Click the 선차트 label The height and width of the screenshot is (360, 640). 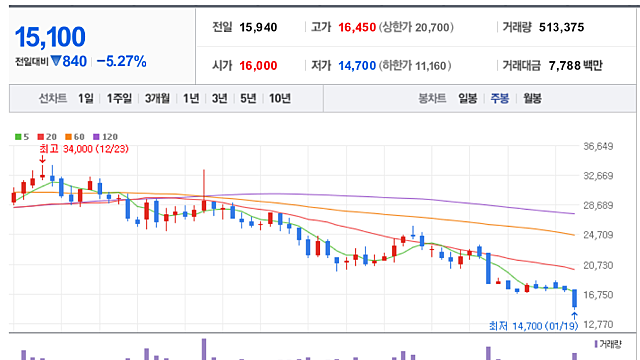(x=53, y=98)
